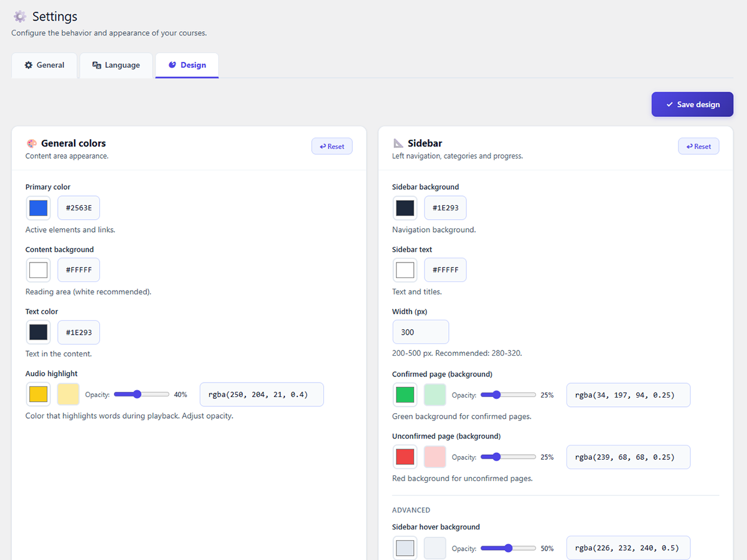Viewport: 747px width, 560px height.
Task: Click the Sidebar Width (px) input field
Action: 420,332
